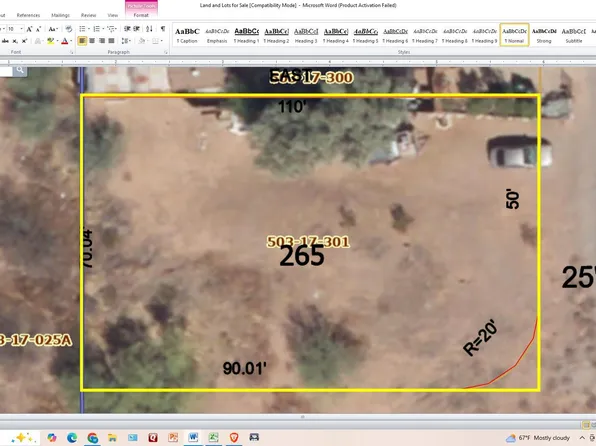Toggle Justify alignment
The width and height of the screenshot is (596, 446).
point(111,41)
